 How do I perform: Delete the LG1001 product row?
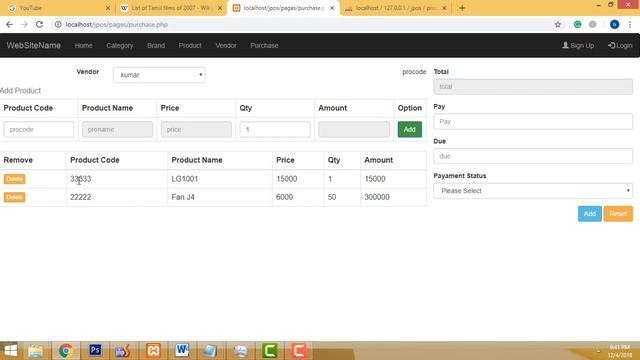pos(14,179)
